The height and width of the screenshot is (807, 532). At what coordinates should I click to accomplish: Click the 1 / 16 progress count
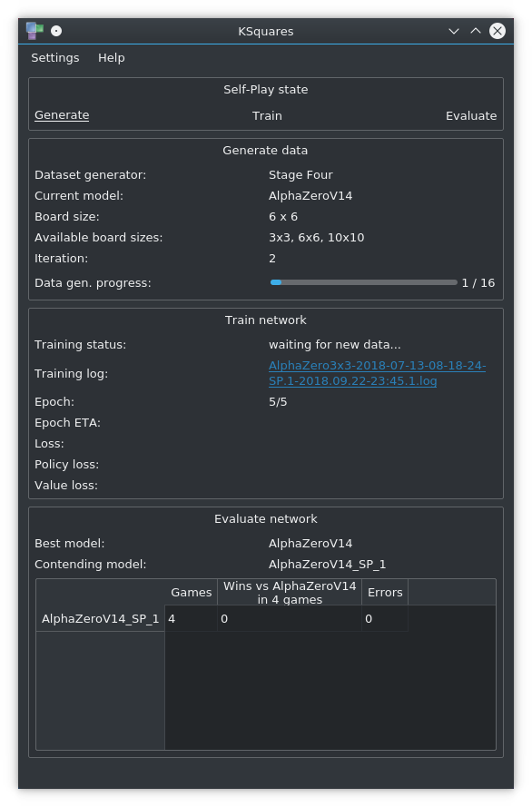[x=478, y=283]
